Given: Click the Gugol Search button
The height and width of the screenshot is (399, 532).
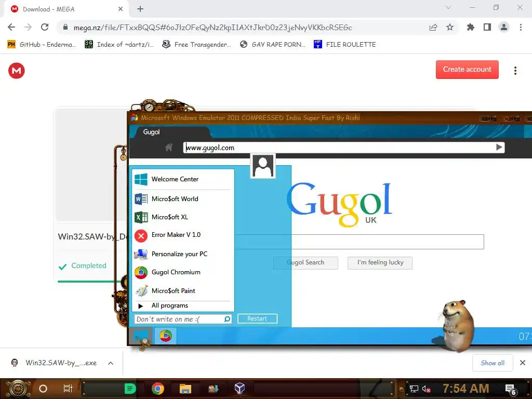Looking at the screenshot, I should click(x=305, y=262).
